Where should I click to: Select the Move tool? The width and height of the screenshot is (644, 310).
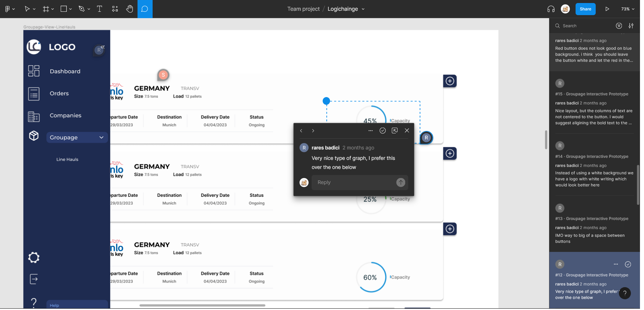point(28,9)
